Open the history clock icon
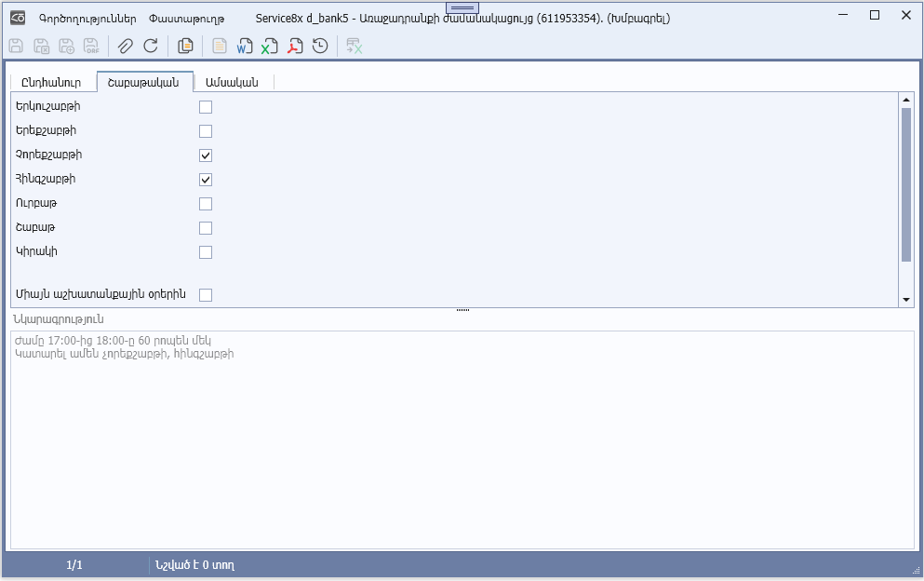The width and height of the screenshot is (924, 581). click(x=320, y=46)
